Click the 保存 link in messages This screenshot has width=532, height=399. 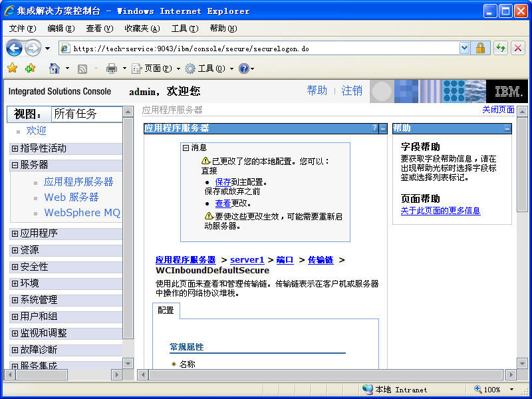point(223,182)
